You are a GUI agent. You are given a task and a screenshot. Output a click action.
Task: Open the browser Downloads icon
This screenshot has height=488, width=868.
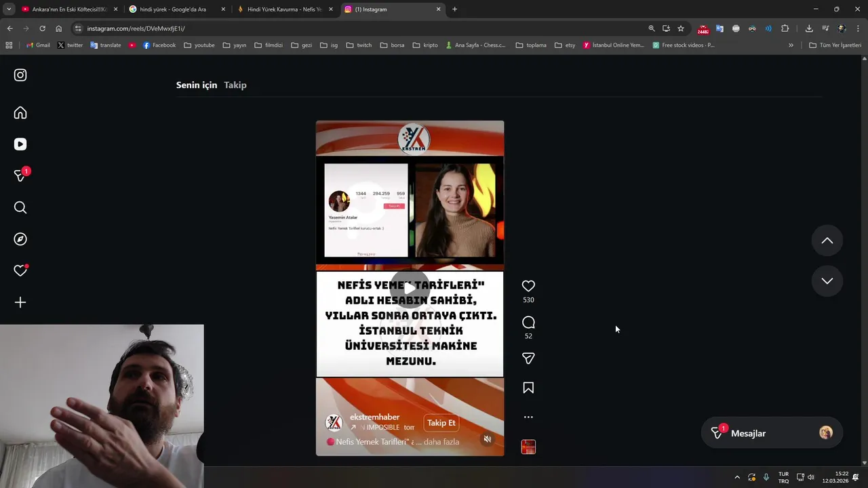[809, 28]
